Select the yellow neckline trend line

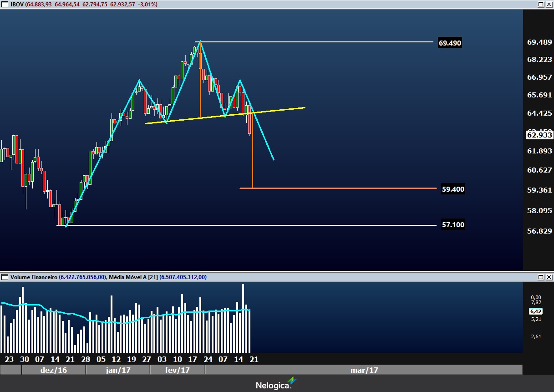point(273,110)
